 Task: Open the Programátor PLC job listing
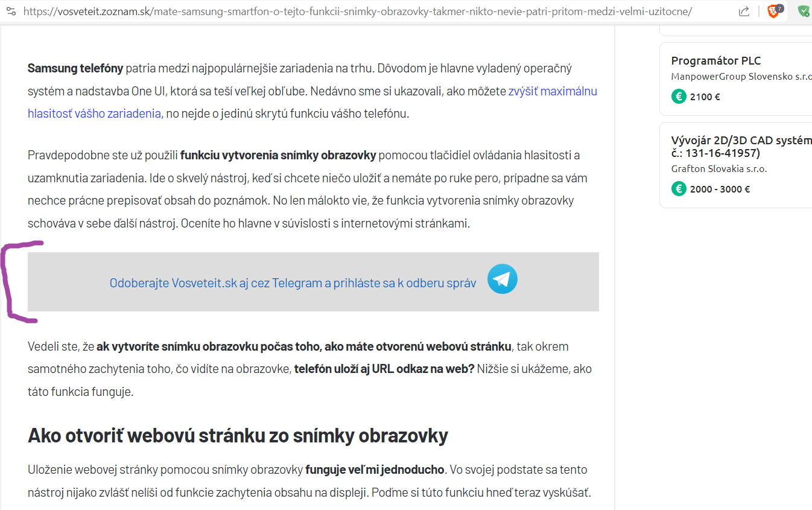point(717,61)
